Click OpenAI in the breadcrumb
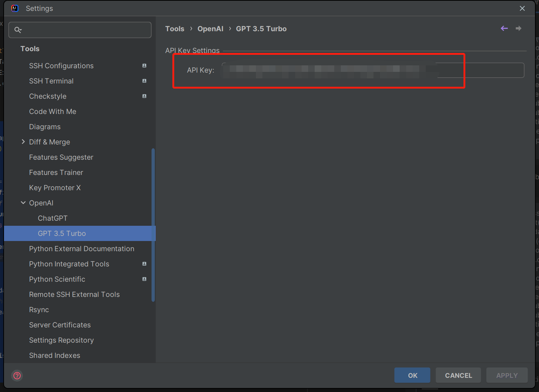The height and width of the screenshot is (392, 539). click(x=210, y=29)
